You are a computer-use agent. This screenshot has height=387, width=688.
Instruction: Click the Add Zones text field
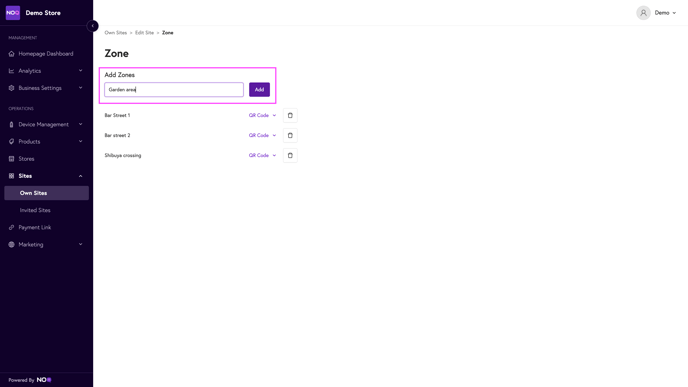click(174, 90)
